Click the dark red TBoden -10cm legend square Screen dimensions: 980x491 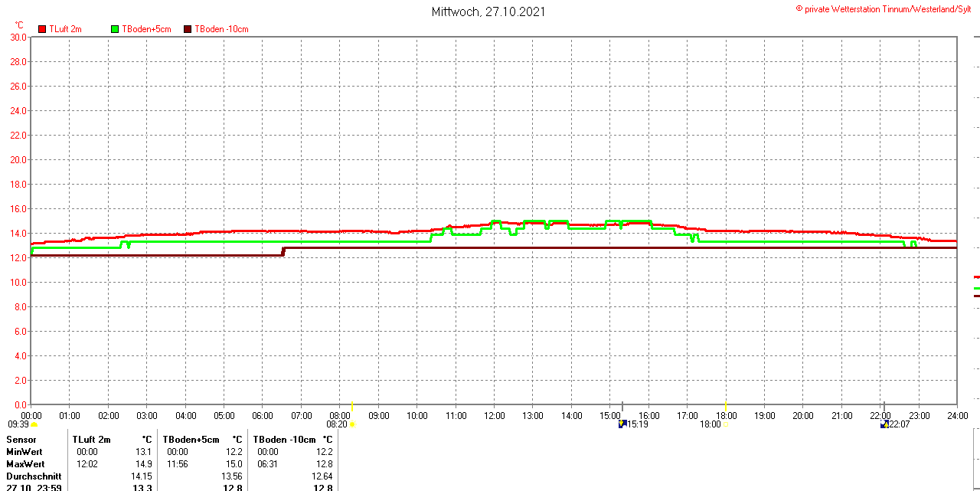tap(188, 29)
